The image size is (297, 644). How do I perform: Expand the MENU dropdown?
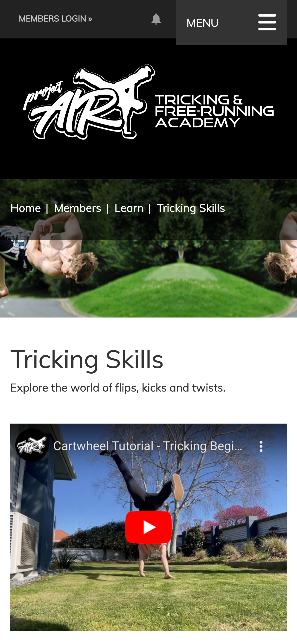pos(231,23)
